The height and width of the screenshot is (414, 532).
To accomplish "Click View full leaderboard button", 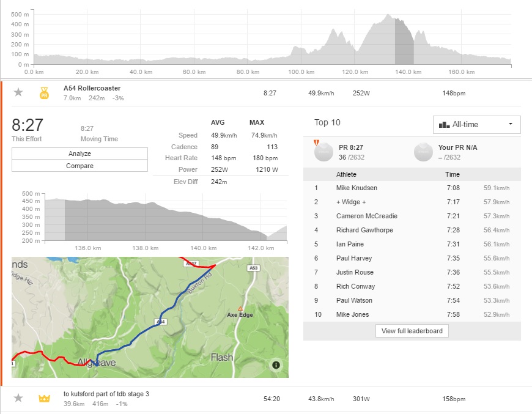I will click(412, 331).
